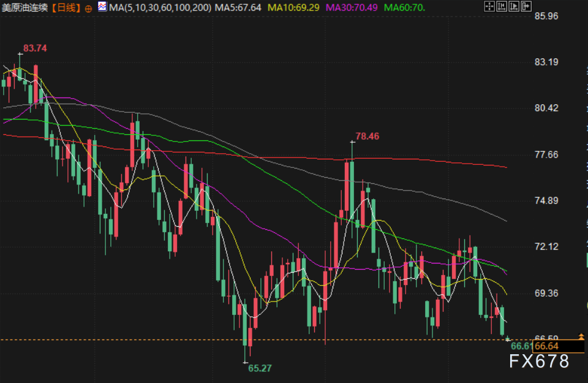Click the 78.46 peak price label
This screenshot has width=588, height=383.
(367, 136)
